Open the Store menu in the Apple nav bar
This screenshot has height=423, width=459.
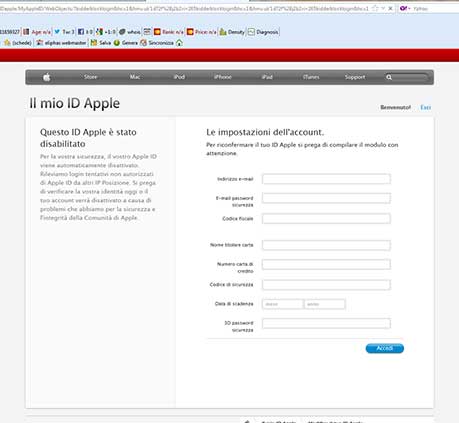click(90, 77)
